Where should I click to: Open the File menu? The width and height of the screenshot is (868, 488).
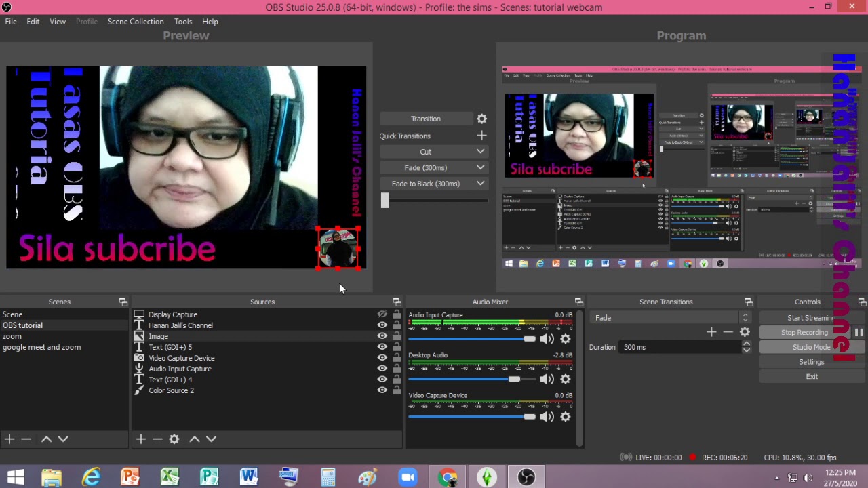point(11,22)
